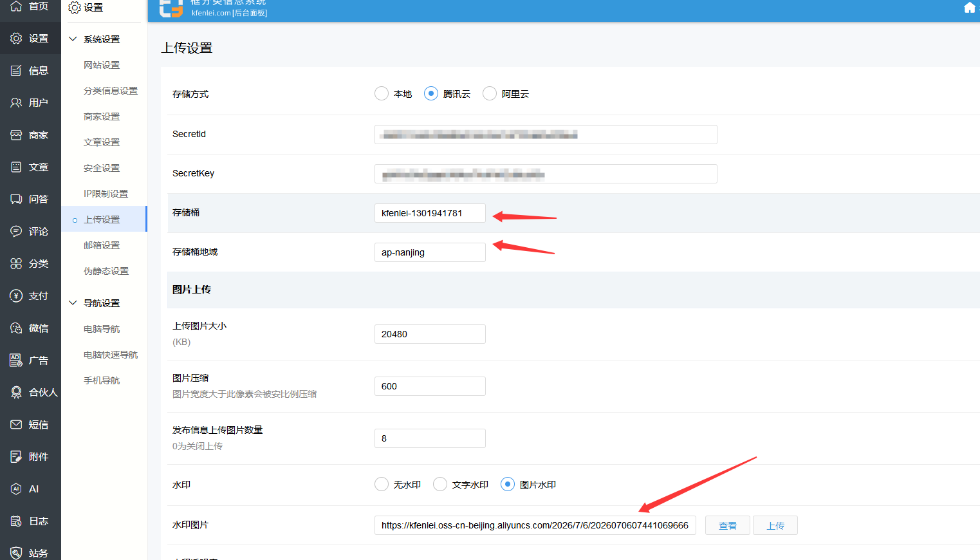Click the 水印图片 URL input field
The height and width of the screenshot is (560, 980).
coord(535,525)
